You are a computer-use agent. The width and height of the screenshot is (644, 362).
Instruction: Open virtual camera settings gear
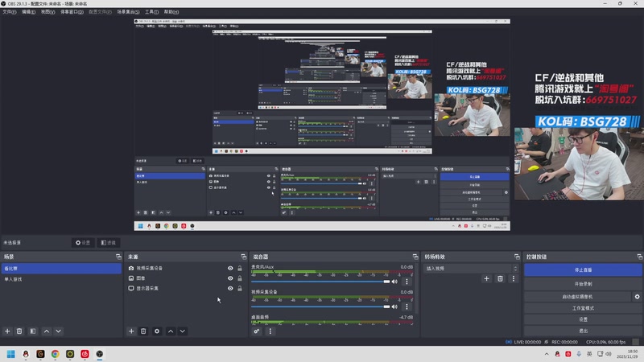point(637,296)
